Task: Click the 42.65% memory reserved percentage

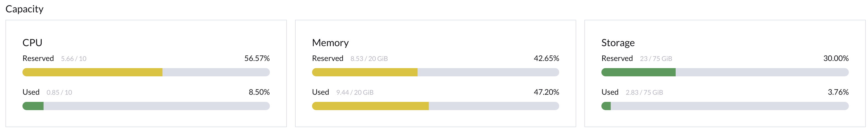Action: pyautogui.click(x=546, y=58)
